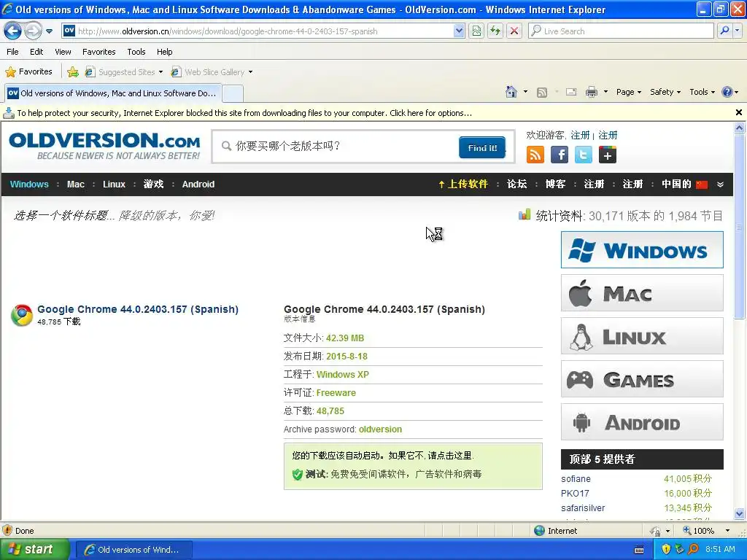Click the Print icon in command bar
This screenshot has height=560, width=747.
point(591,92)
